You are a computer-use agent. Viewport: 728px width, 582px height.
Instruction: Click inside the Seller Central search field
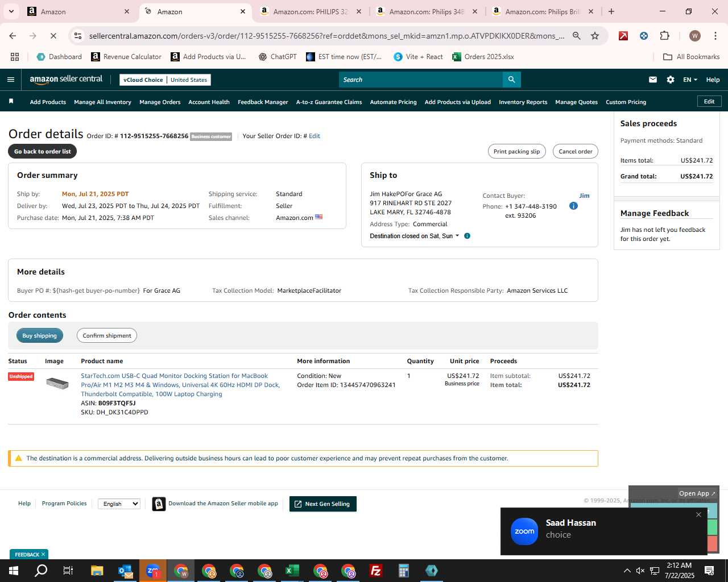coord(421,80)
